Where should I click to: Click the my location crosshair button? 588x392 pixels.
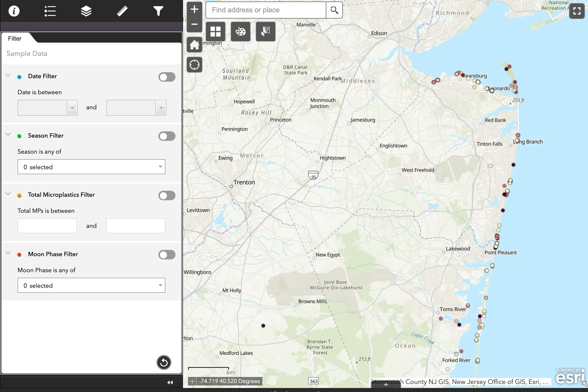[x=194, y=65]
